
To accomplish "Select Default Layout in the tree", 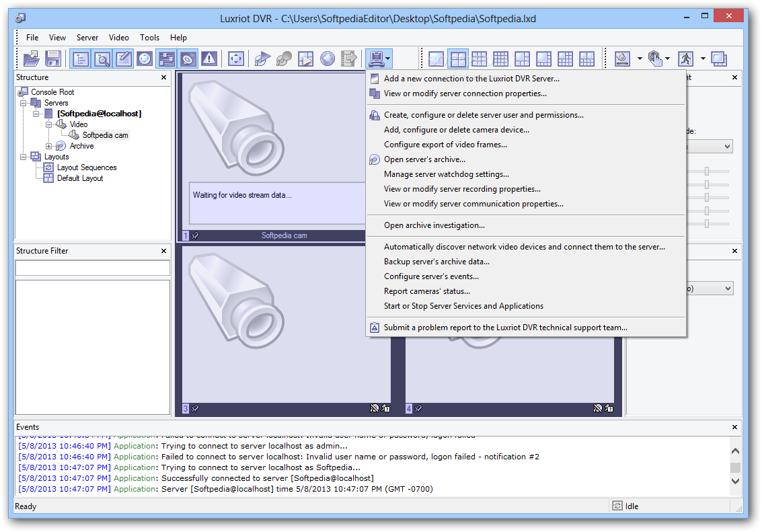I will tap(80, 178).
